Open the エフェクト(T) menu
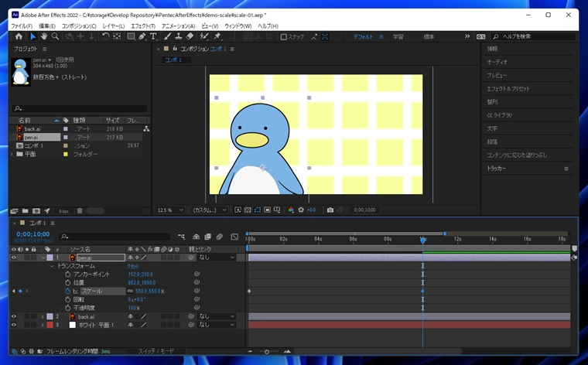The height and width of the screenshot is (365, 588). point(142,26)
